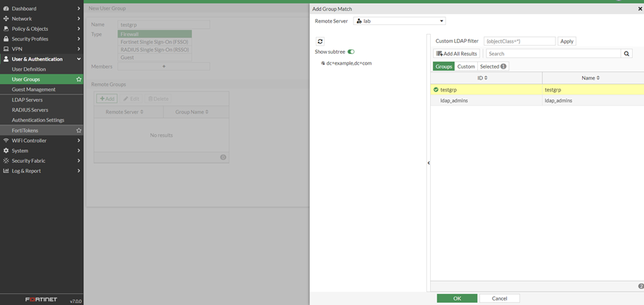Expand the Security Fabric menu
Image resolution: width=644 pixels, height=305 pixels.
(x=78, y=161)
